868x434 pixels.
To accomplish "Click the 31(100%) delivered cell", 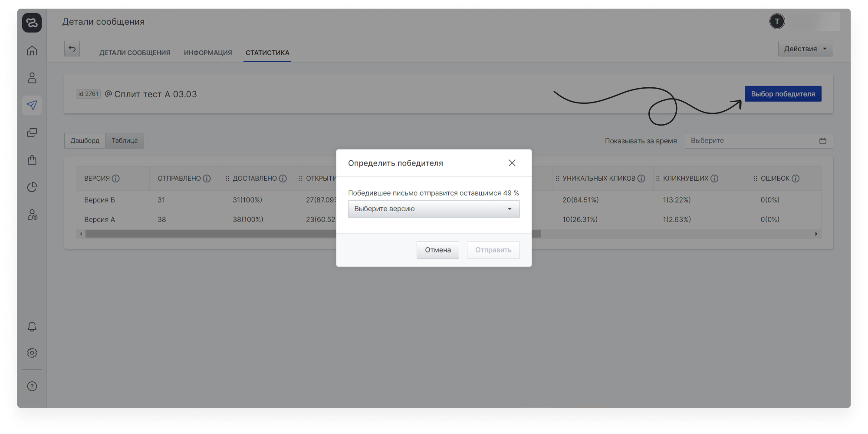I will pyautogui.click(x=247, y=200).
